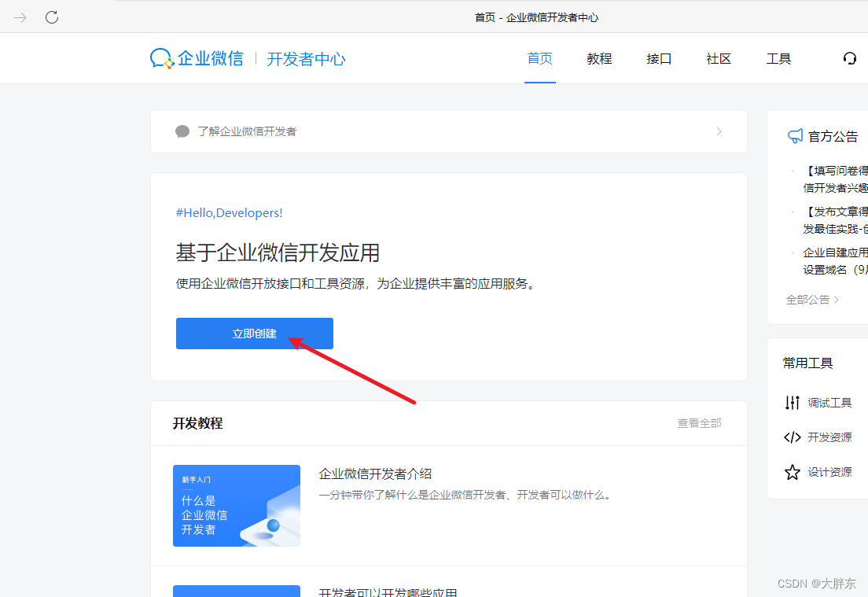The height and width of the screenshot is (597, 868).
Task: Click the 开发者中心 header link
Action: point(306,59)
